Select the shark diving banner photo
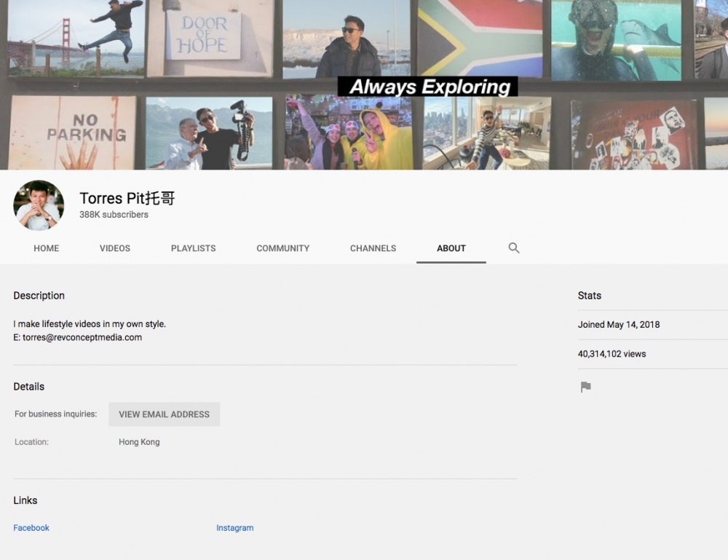728x560 pixels. pos(615,39)
